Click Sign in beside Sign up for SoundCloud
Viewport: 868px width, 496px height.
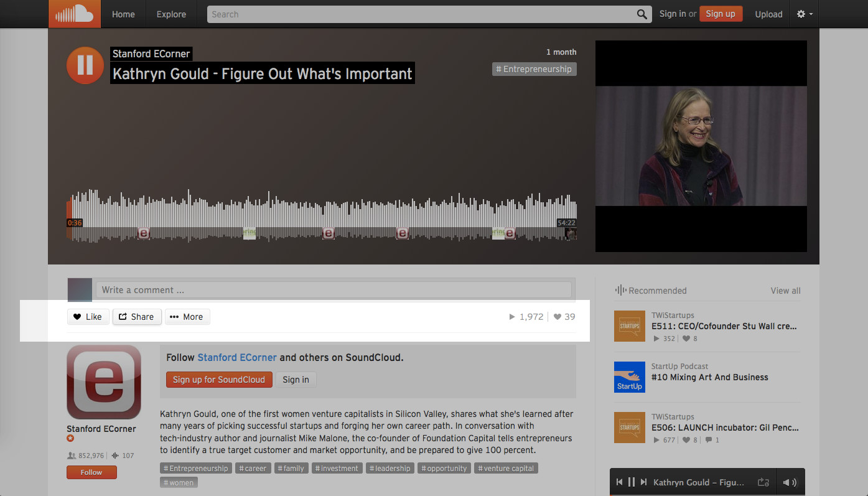click(296, 380)
